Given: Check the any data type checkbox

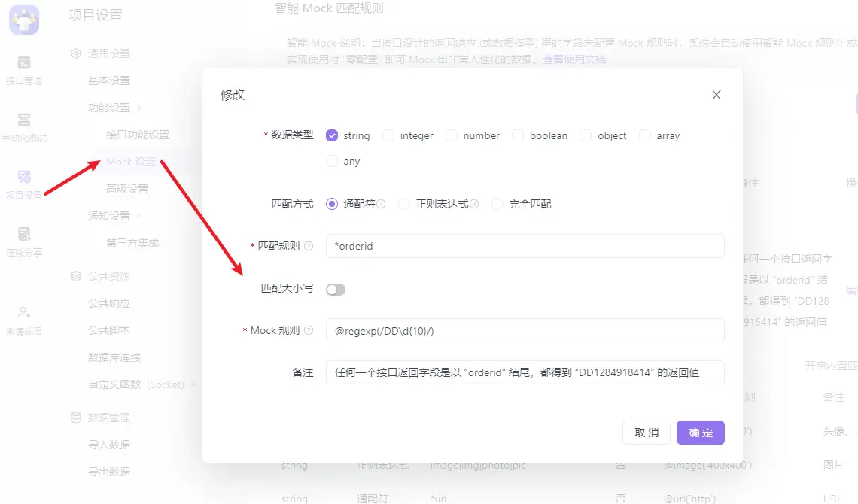Looking at the screenshot, I should click(332, 161).
